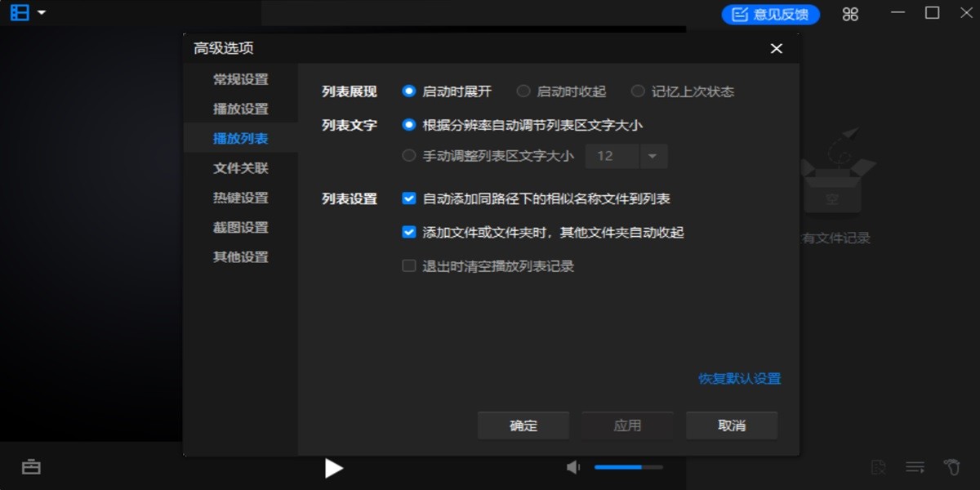Open the 文件关联 settings section
Screen dimensions: 980x490
pos(240,167)
